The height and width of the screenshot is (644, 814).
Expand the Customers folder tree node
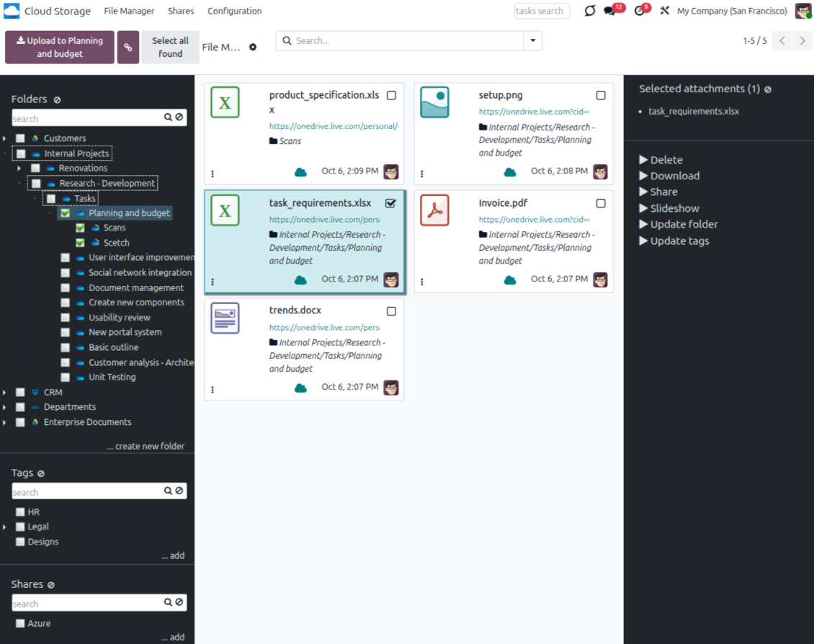click(4, 138)
